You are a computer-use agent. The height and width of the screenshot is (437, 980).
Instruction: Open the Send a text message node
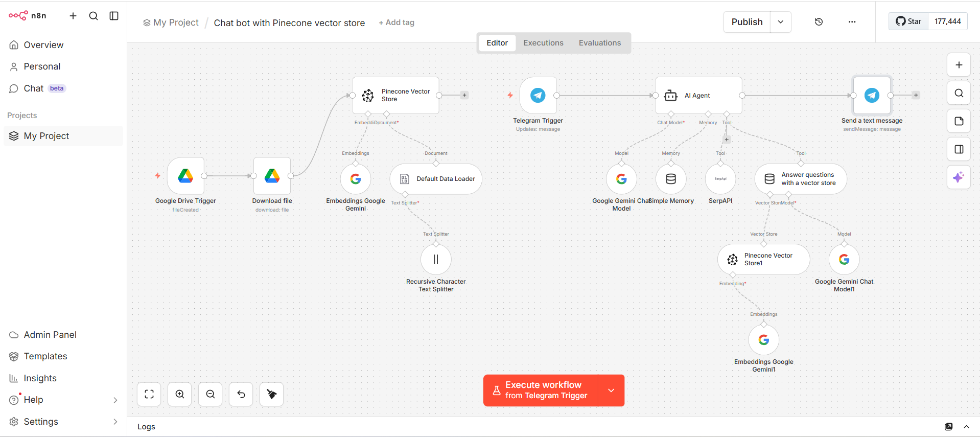click(x=872, y=95)
